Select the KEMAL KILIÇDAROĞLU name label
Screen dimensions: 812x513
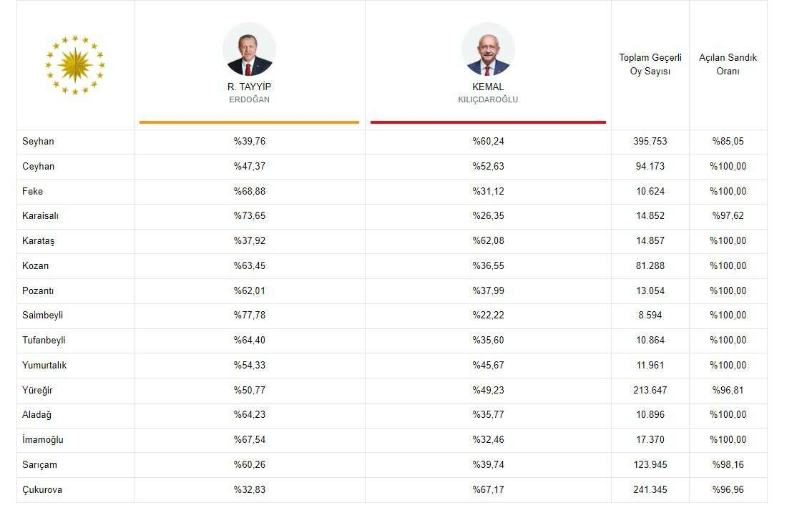(488, 93)
